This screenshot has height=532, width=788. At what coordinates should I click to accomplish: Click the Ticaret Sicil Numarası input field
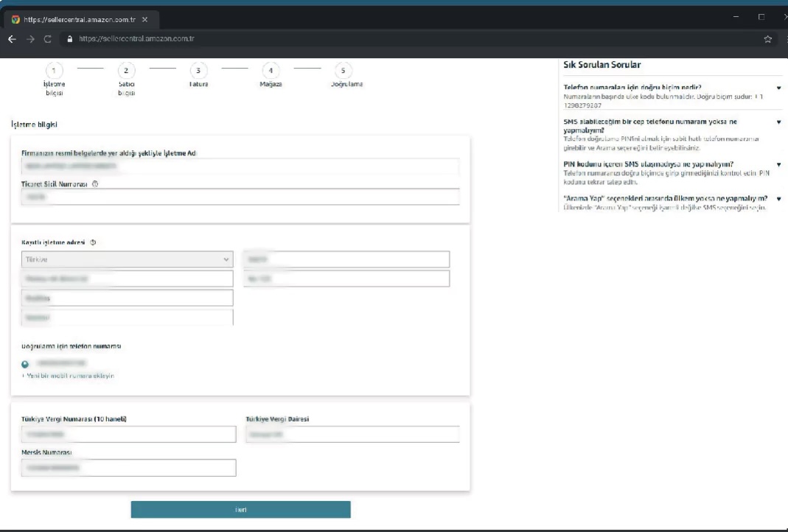coord(240,197)
